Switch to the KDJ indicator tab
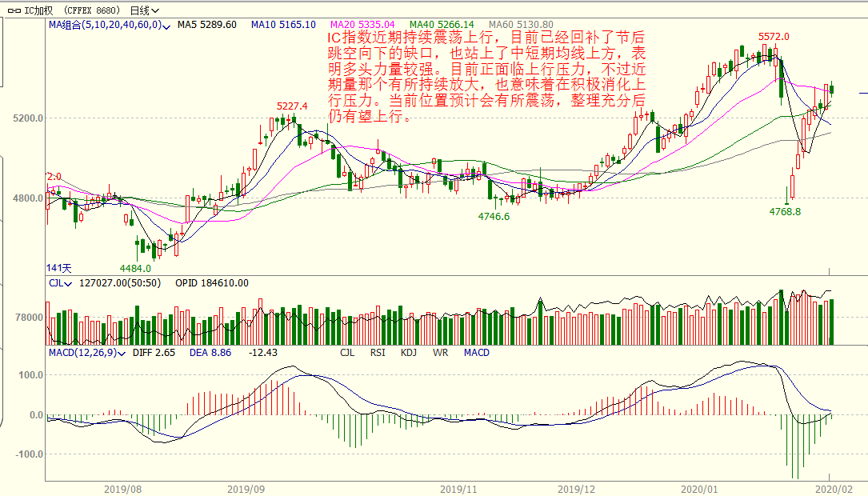 408,353
